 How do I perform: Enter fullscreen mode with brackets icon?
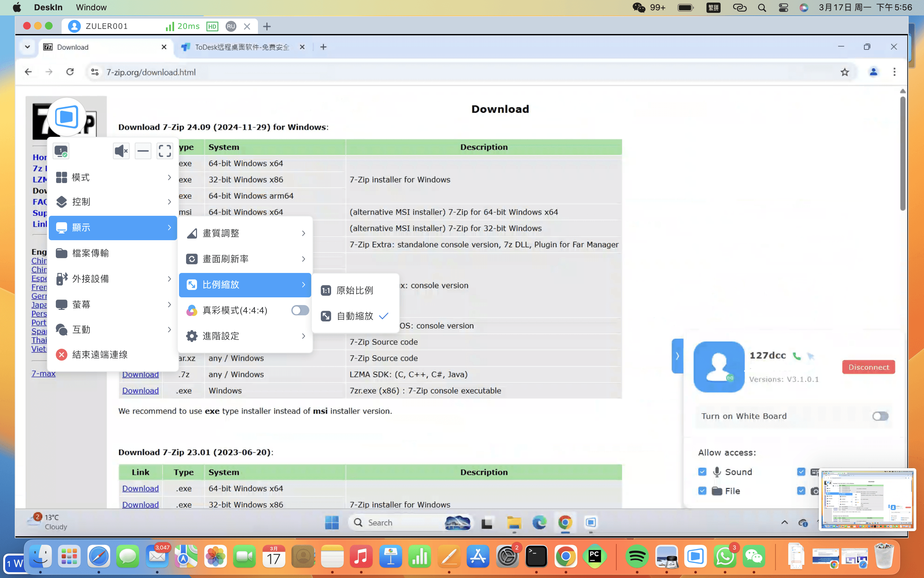point(165,151)
